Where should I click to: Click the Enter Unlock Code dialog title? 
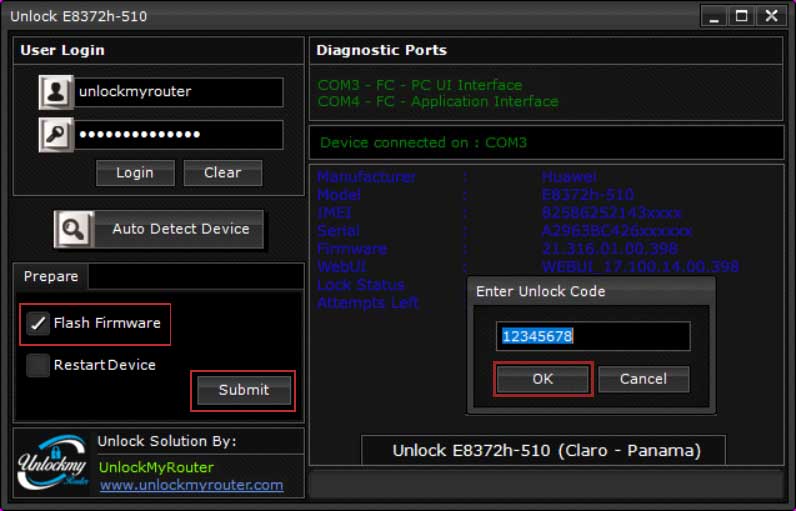tap(541, 292)
